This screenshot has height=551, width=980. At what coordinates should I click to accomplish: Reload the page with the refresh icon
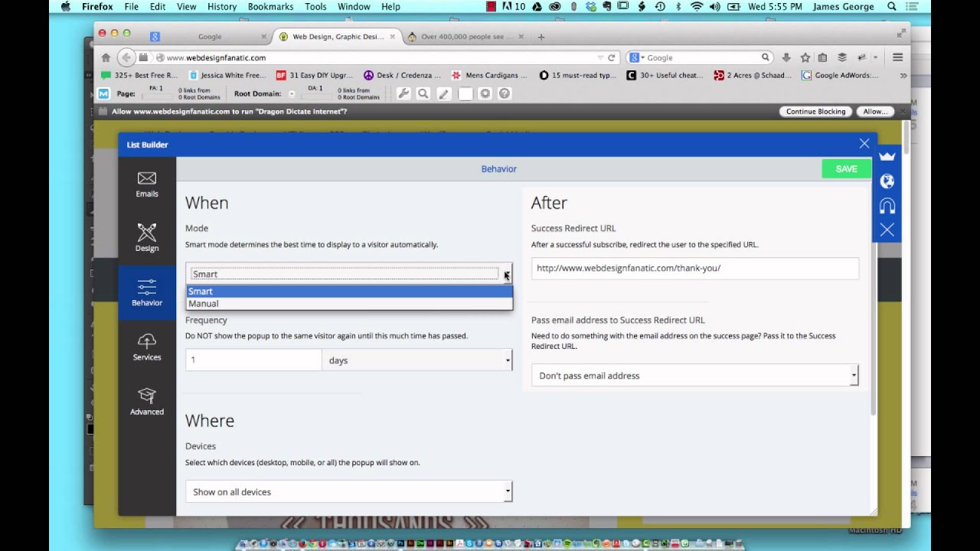(611, 57)
